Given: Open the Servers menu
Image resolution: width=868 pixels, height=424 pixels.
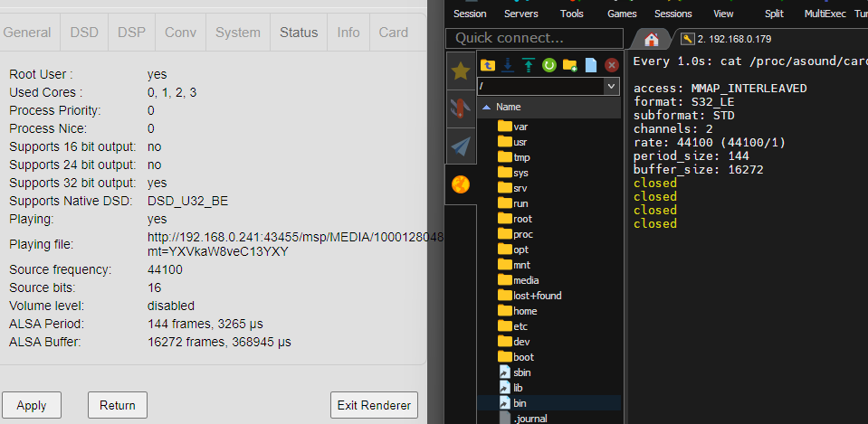Looking at the screenshot, I should coord(520,14).
